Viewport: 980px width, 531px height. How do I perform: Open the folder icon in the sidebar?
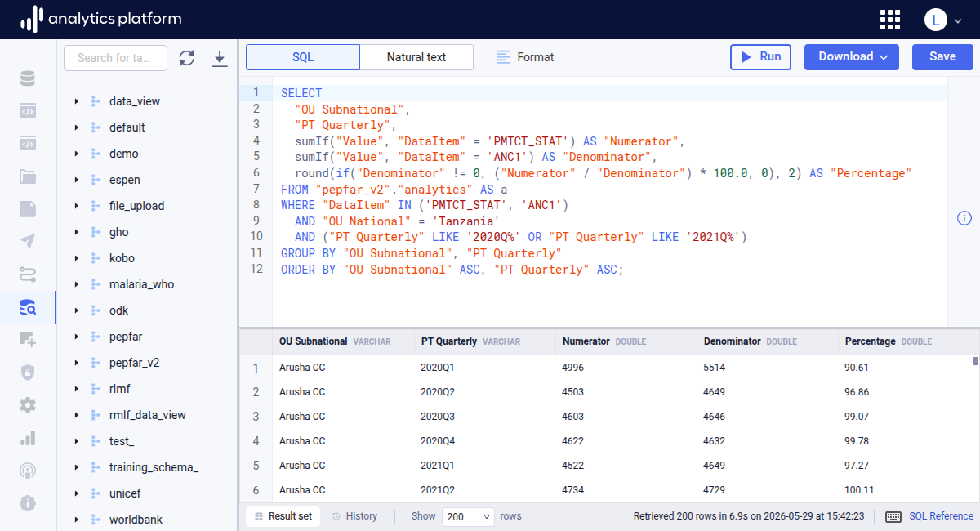(x=28, y=176)
